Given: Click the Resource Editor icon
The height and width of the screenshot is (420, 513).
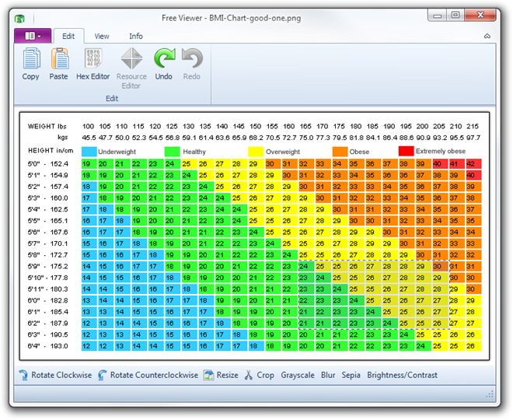Looking at the screenshot, I should [131, 58].
